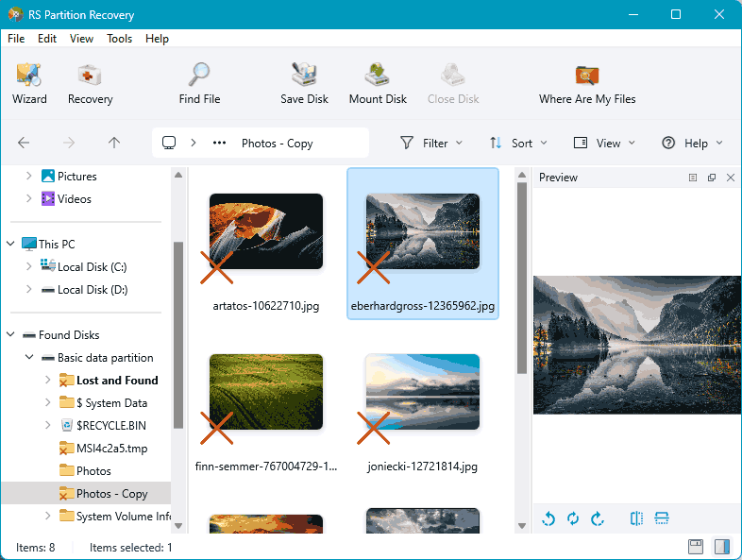Toggle the bottom panel layout button in status bar
The height and width of the screenshot is (560, 742).
tap(696, 547)
